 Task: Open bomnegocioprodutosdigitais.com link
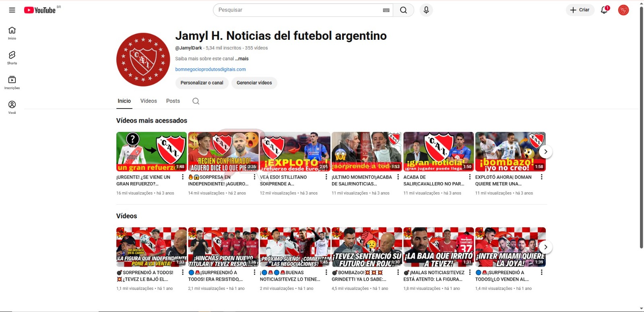pos(211,70)
